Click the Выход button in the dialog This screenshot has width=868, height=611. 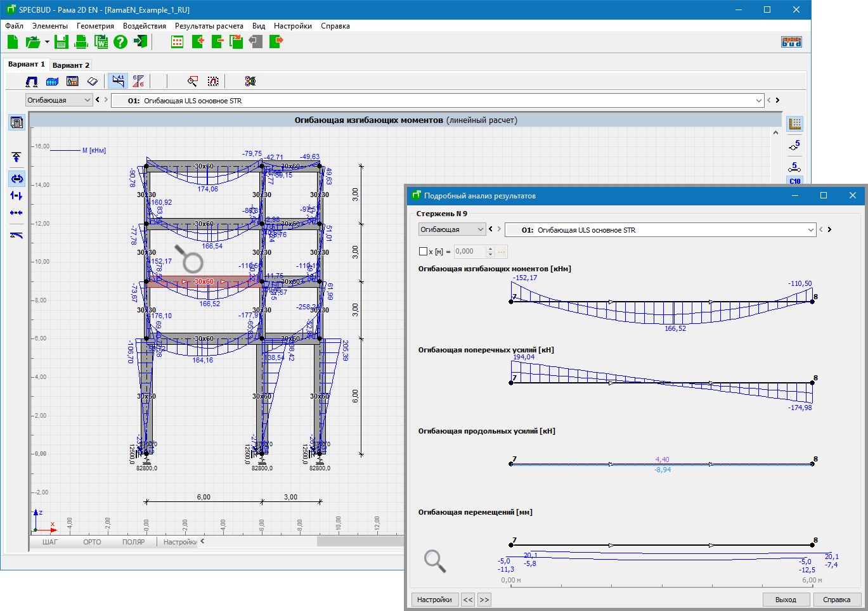point(786,600)
